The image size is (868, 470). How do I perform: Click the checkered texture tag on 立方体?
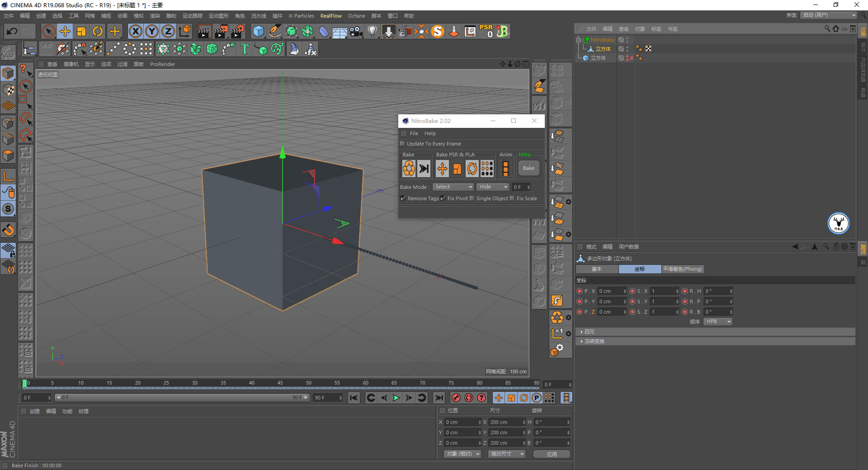point(648,48)
